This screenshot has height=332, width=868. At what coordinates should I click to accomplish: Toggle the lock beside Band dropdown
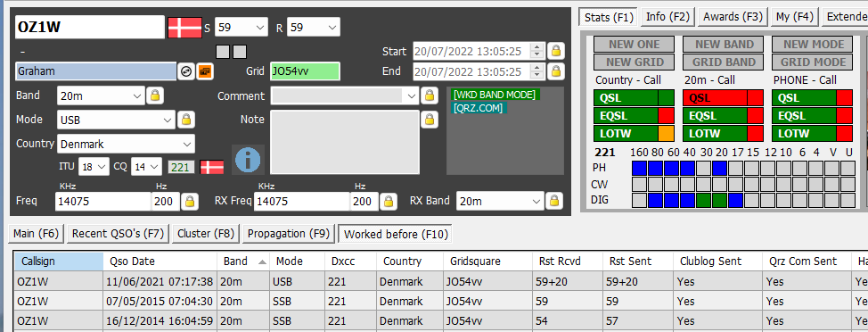(155, 95)
